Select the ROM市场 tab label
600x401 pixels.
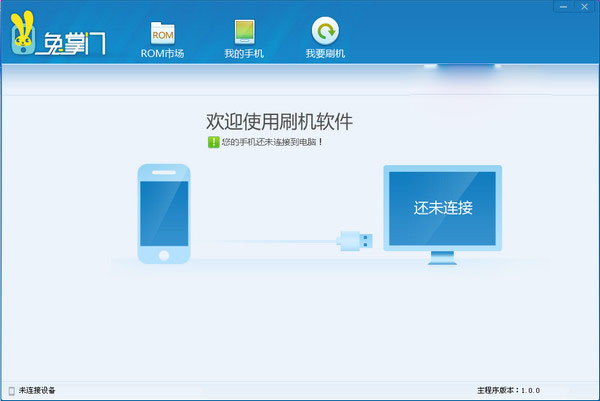[x=163, y=53]
